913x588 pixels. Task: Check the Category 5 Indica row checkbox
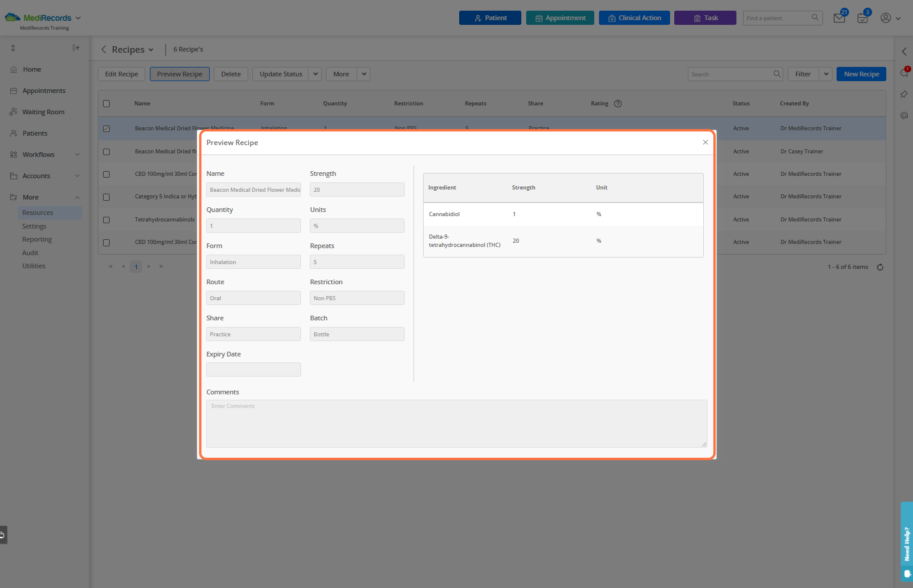[107, 197]
